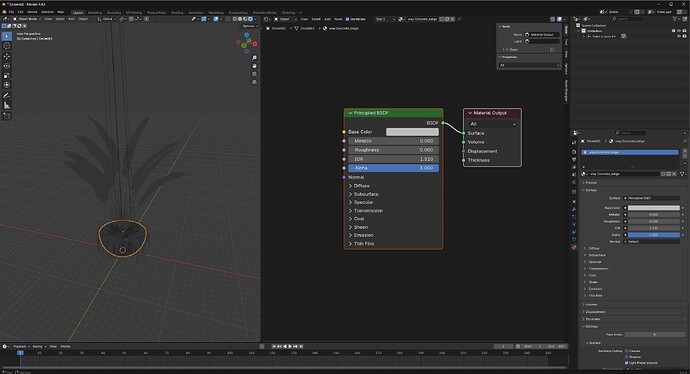Open Playback menu in timeline

pos(20,346)
